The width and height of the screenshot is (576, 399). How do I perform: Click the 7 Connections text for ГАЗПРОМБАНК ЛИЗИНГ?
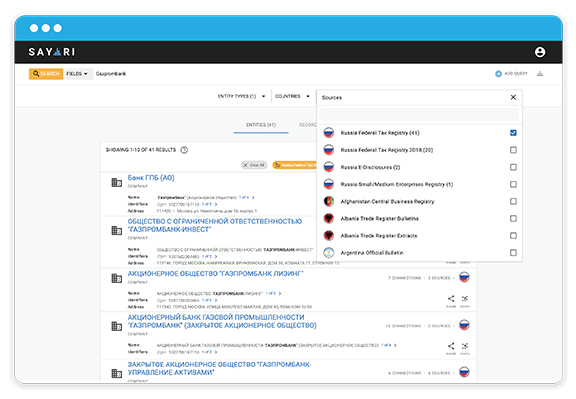pos(404,278)
